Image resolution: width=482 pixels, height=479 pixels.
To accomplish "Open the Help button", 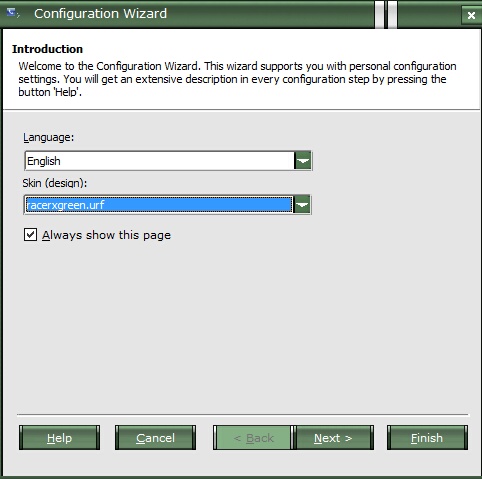I will [59, 438].
